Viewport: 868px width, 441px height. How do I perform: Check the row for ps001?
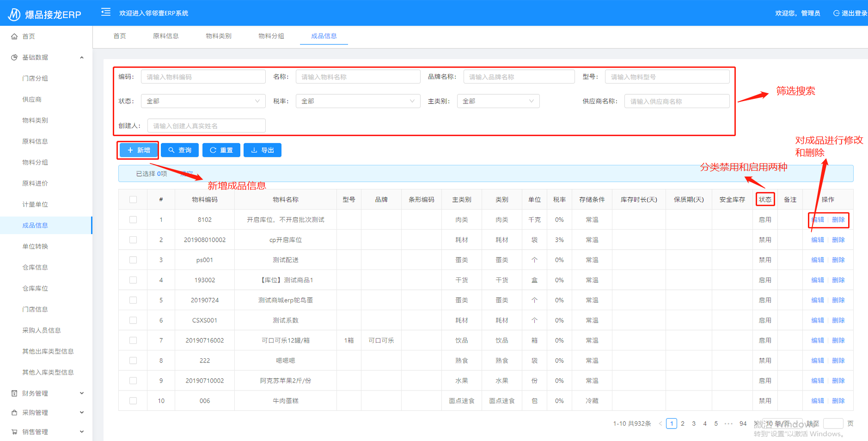pyautogui.click(x=133, y=260)
